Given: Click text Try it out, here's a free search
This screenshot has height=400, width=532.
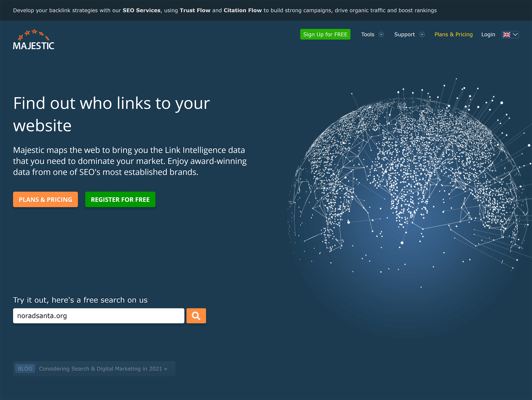Looking at the screenshot, I should (80, 300).
